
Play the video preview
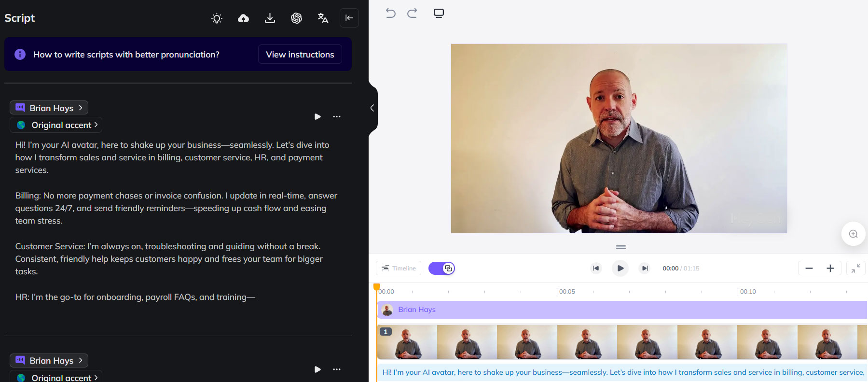(620, 268)
